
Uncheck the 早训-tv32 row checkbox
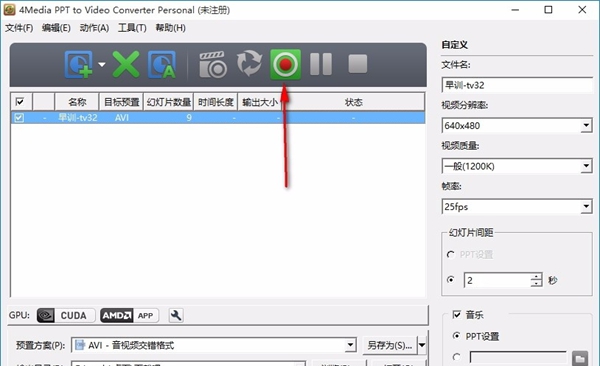[x=19, y=118]
